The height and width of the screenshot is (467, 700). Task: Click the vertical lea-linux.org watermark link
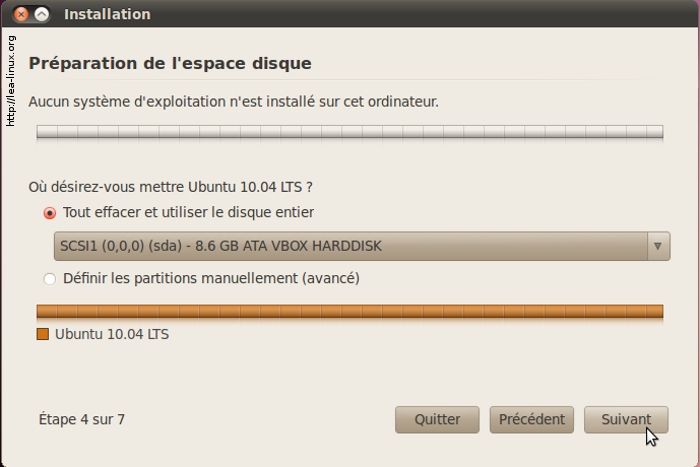(11, 80)
